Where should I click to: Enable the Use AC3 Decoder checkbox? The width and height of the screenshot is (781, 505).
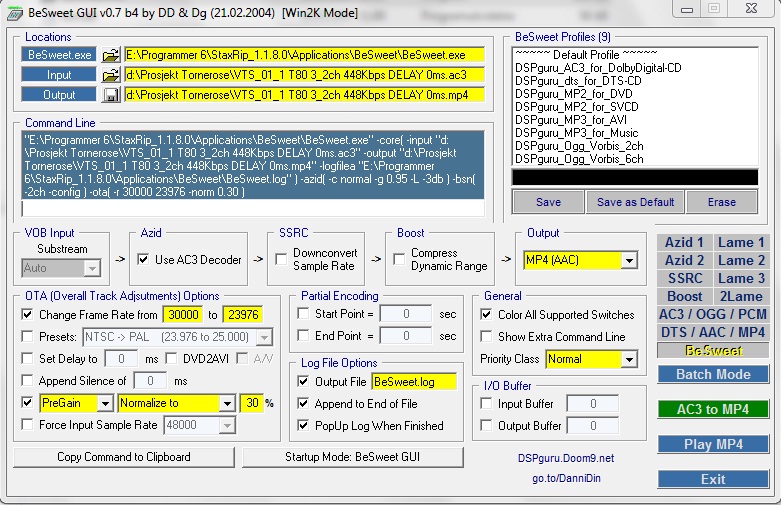click(x=144, y=260)
